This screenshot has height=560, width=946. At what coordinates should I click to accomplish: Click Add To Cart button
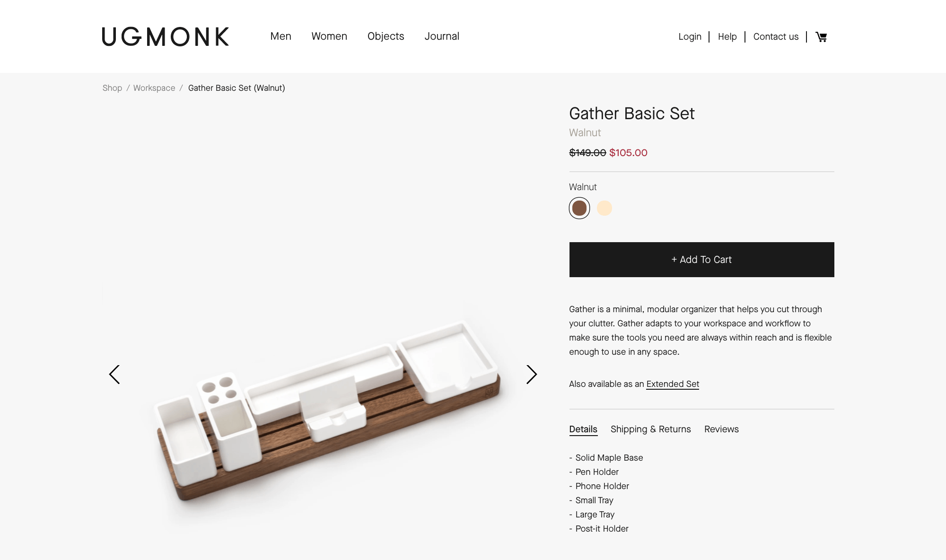(x=702, y=259)
